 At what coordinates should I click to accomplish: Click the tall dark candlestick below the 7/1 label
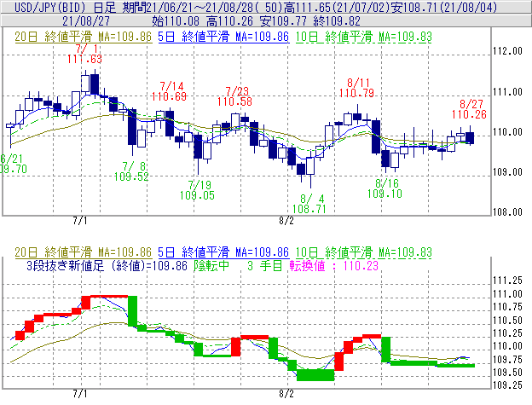pos(95,84)
